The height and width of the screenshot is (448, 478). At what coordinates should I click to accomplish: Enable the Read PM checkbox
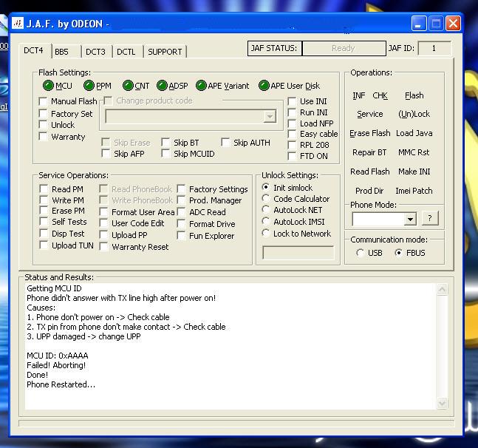click(x=44, y=189)
